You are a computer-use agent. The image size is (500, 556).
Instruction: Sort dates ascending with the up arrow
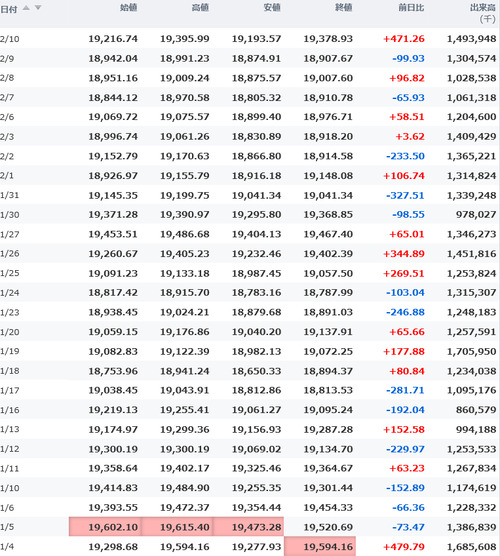coord(26,7)
